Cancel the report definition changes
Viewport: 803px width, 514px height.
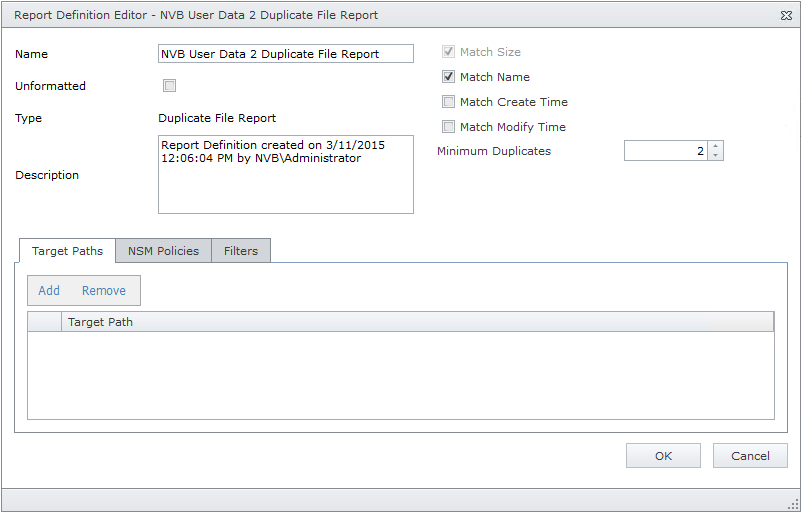750,456
